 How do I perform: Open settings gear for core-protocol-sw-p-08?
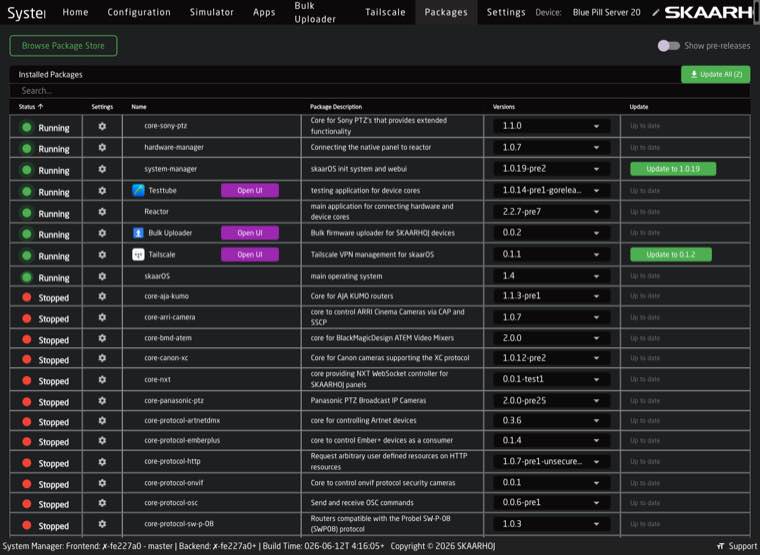[102, 524]
